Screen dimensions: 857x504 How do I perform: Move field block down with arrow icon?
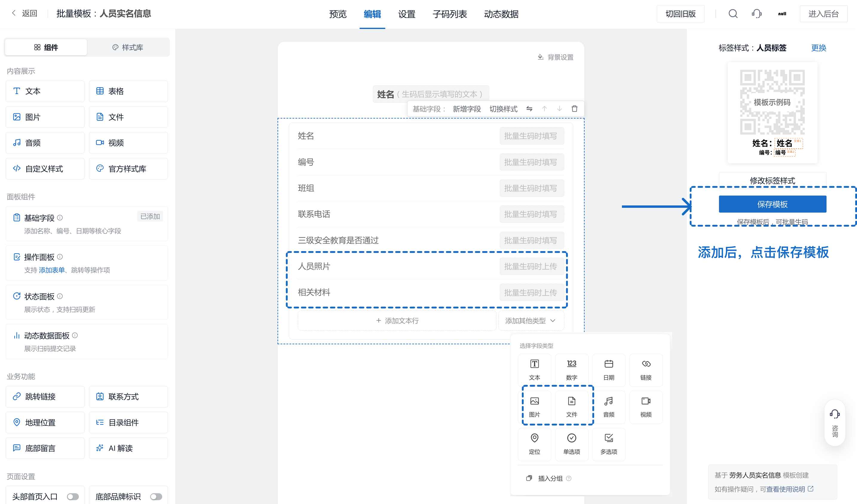(x=559, y=109)
